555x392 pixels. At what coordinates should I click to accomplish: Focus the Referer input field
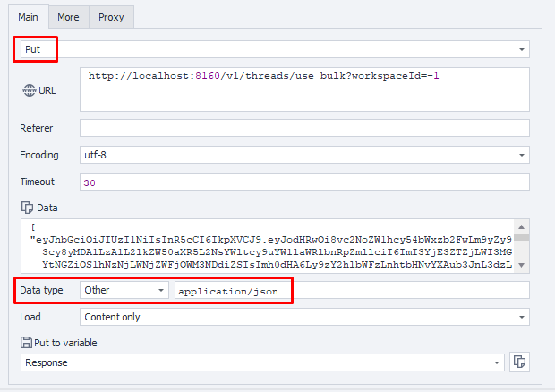[304, 128]
